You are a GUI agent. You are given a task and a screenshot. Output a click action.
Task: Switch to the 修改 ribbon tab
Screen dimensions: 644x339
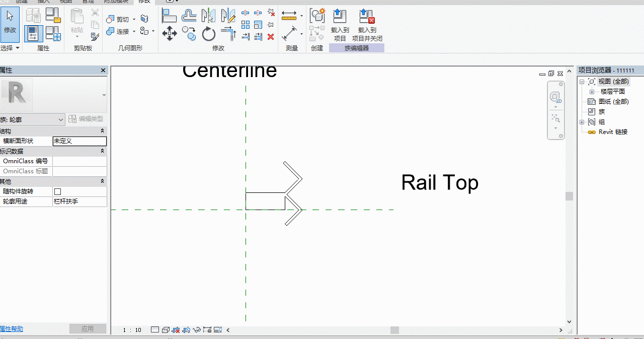pos(144,2)
